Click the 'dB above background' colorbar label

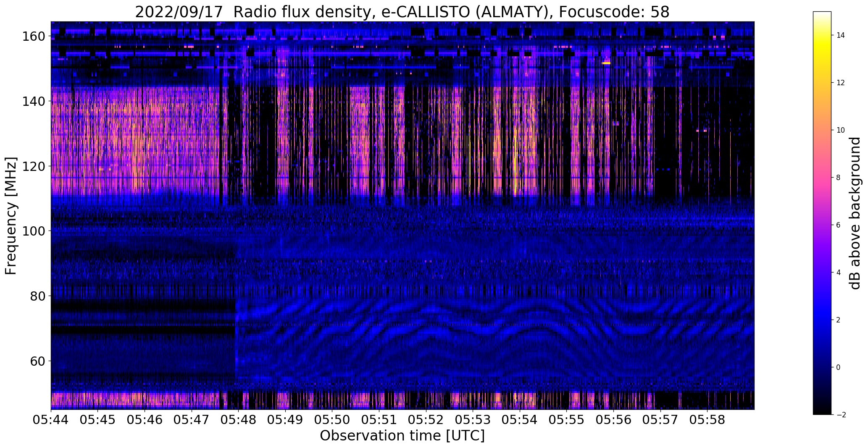point(855,213)
